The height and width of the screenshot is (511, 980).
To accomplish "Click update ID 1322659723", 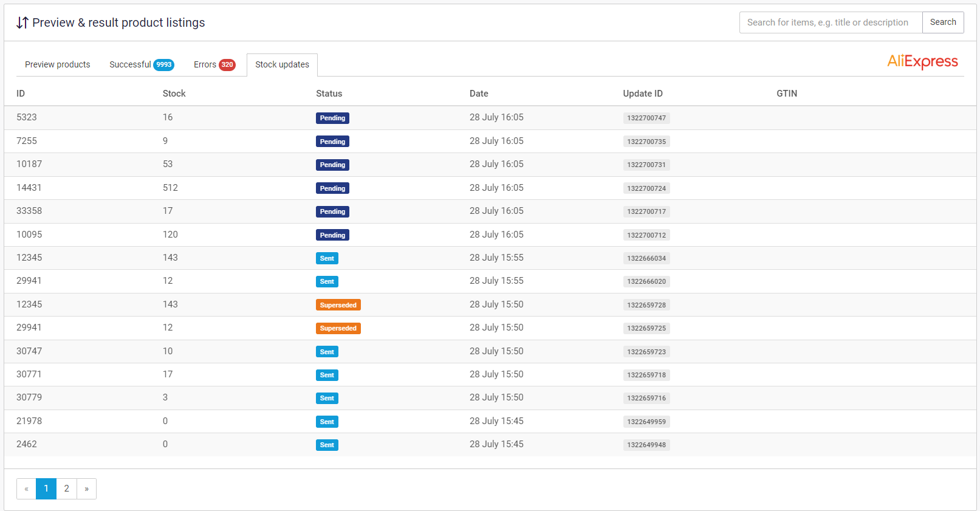I will click(646, 352).
